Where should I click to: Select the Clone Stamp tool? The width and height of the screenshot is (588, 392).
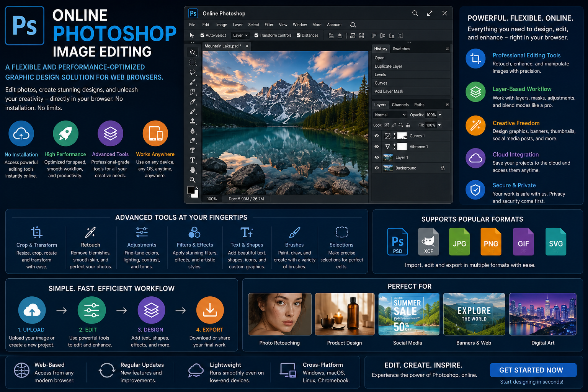193,121
